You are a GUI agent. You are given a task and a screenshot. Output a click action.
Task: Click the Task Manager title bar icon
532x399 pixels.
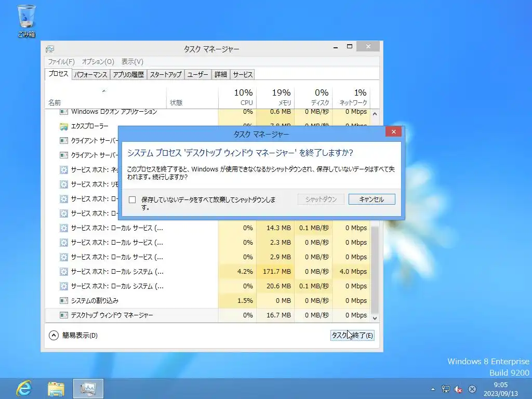pos(50,49)
